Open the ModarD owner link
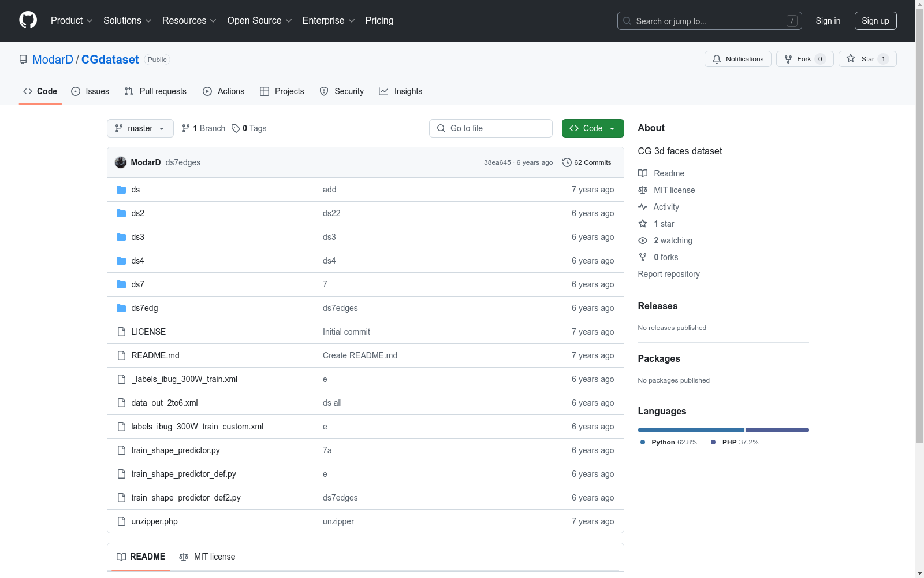Image resolution: width=924 pixels, height=578 pixels. click(x=53, y=60)
